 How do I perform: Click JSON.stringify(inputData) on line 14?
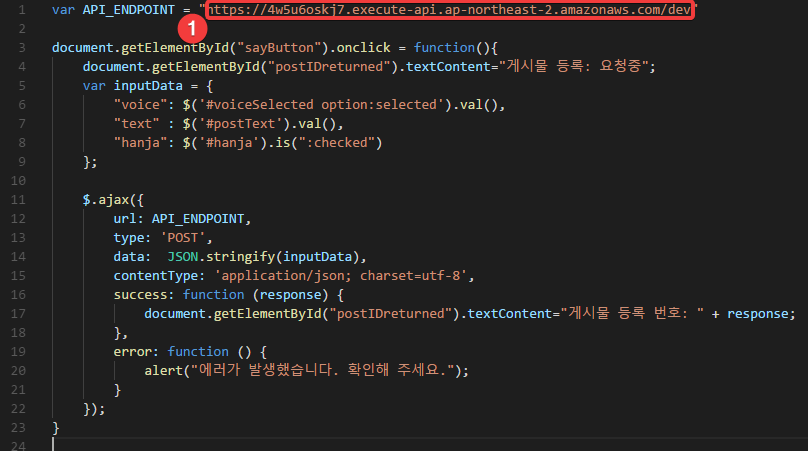point(263,257)
